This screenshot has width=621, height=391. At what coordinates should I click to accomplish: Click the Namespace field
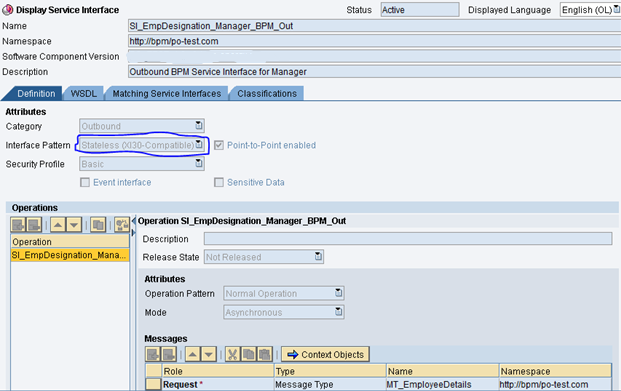click(x=374, y=41)
